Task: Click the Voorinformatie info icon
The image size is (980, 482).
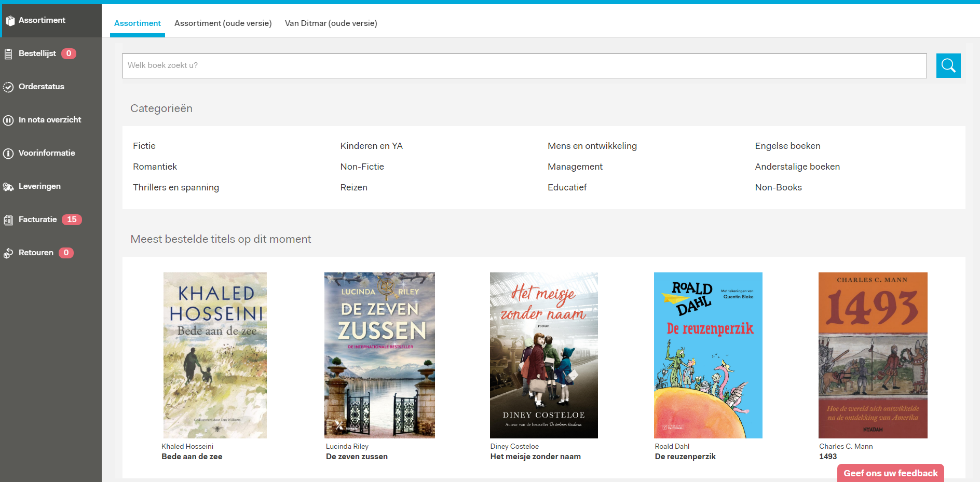Action: 8,154
